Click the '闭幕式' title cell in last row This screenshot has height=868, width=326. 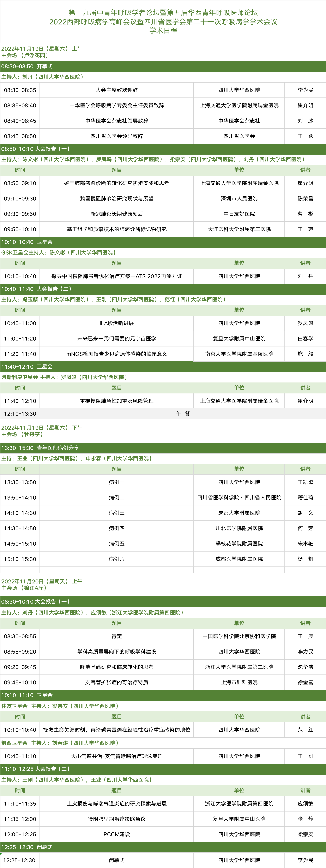116,860
